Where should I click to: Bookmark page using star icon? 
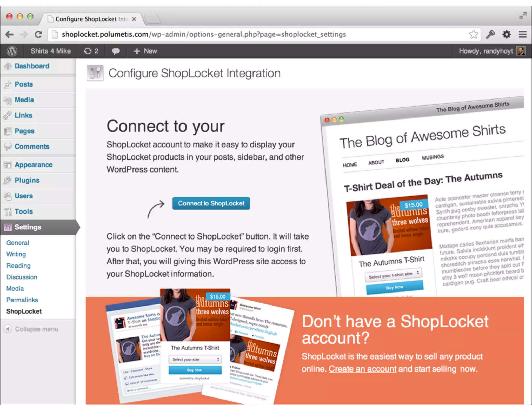[473, 34]
